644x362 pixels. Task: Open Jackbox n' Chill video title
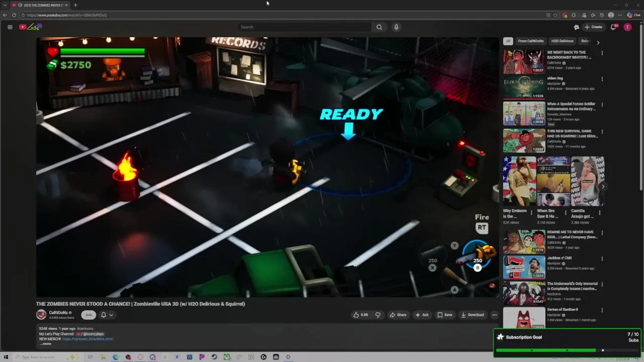559,258
